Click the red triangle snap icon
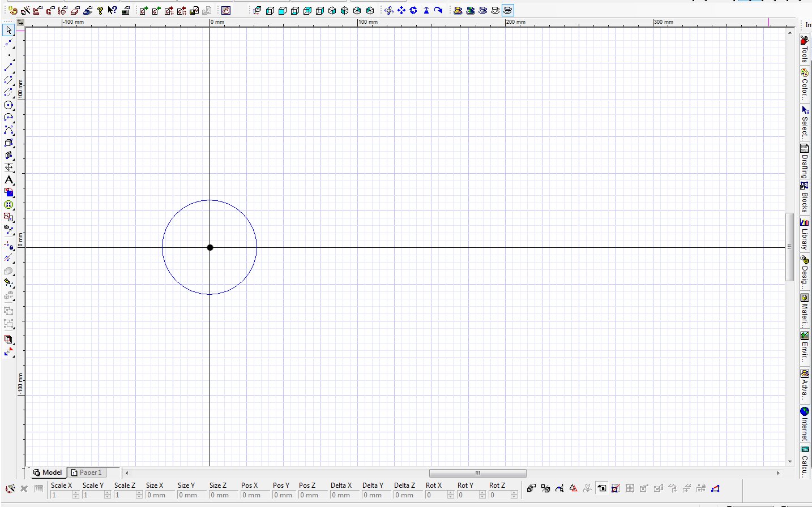Screen dimensions: 812x507 coord(573,488)
